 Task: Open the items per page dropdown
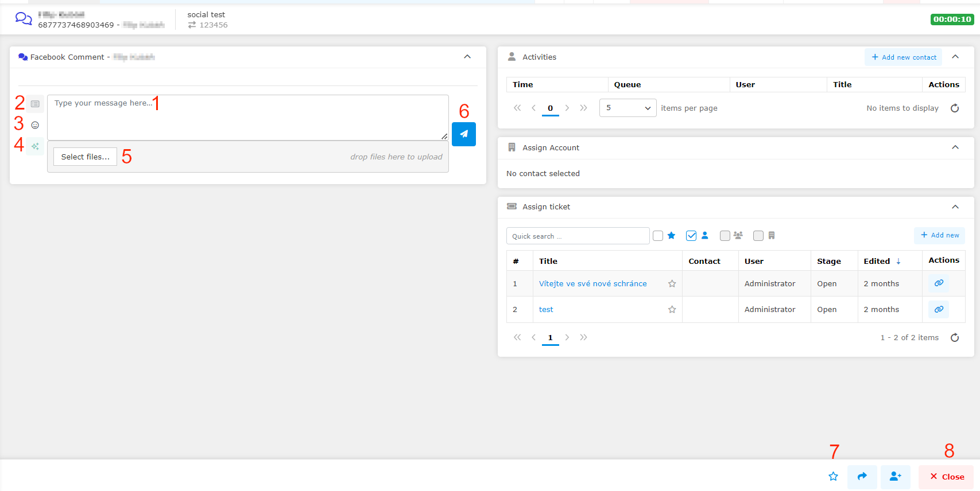(627, 108)
